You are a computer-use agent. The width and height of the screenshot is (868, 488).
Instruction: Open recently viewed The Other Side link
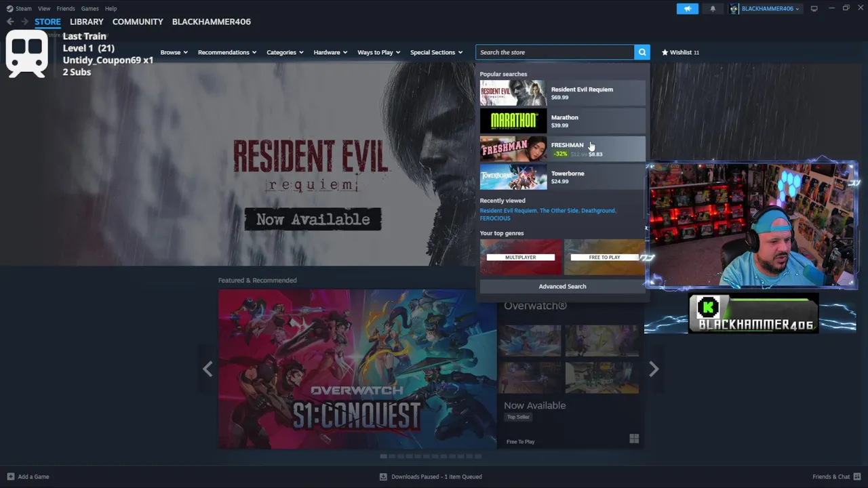(558, 211)
